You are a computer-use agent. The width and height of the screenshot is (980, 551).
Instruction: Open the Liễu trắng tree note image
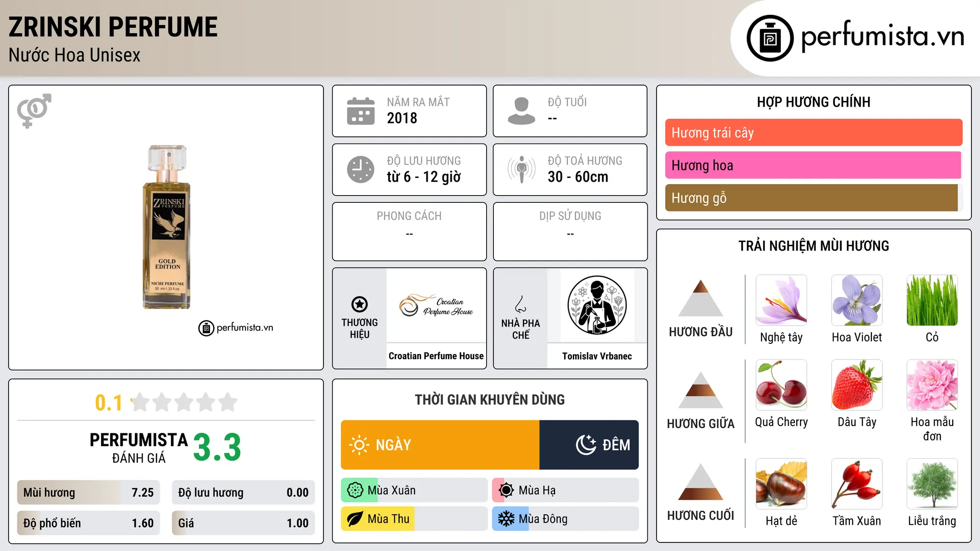coord(932,484)
